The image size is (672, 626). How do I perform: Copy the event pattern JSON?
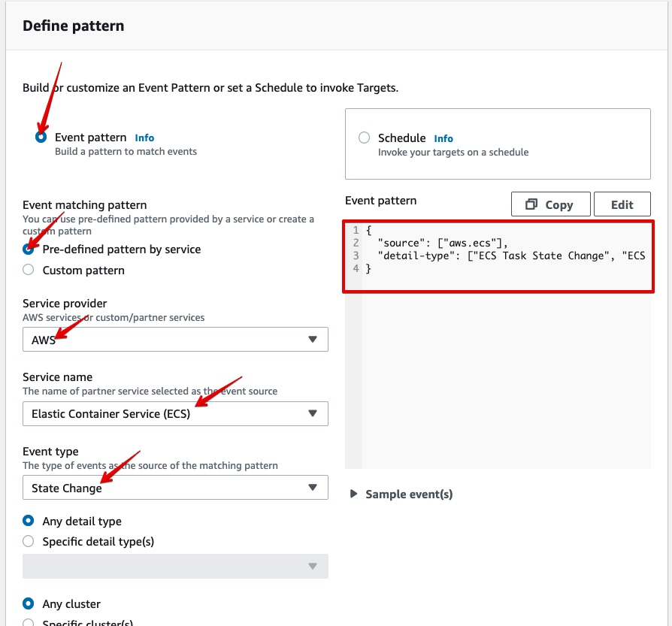[550, 204]
